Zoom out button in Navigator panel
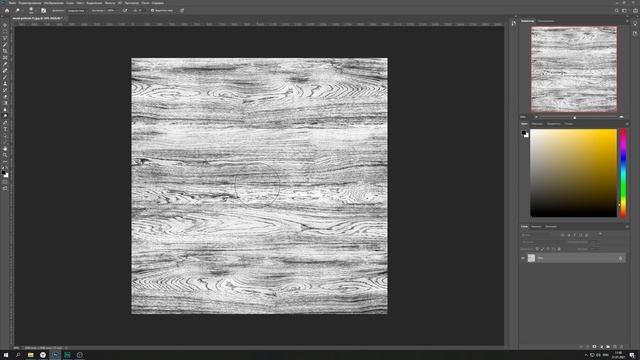Viewport: 640px width, 360px height. click(536, 117)
